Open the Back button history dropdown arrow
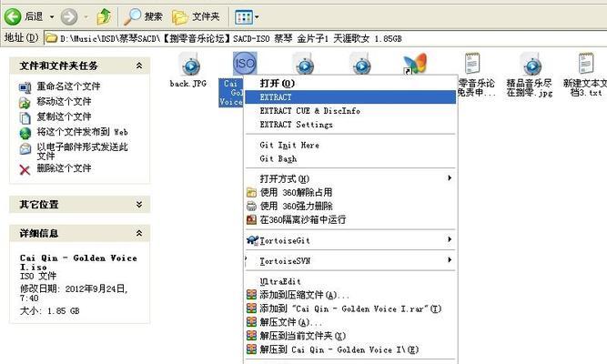The image size is (607, 364). click(52, 17)
